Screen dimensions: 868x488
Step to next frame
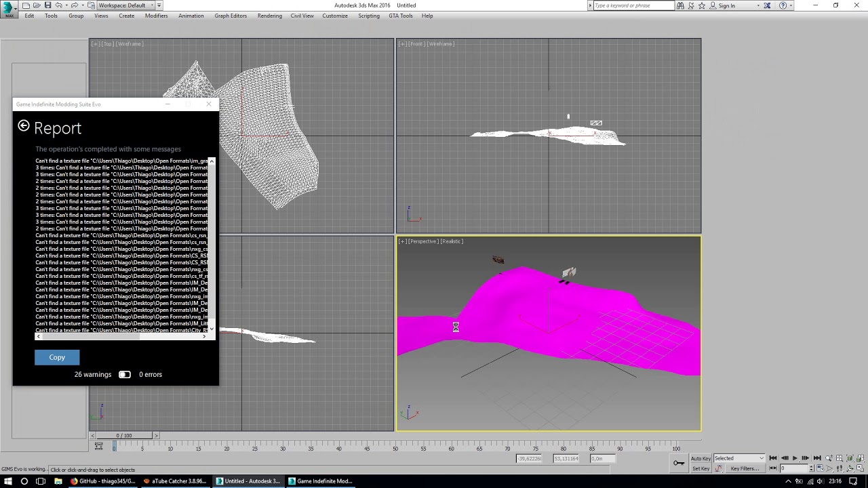[806, 458]
